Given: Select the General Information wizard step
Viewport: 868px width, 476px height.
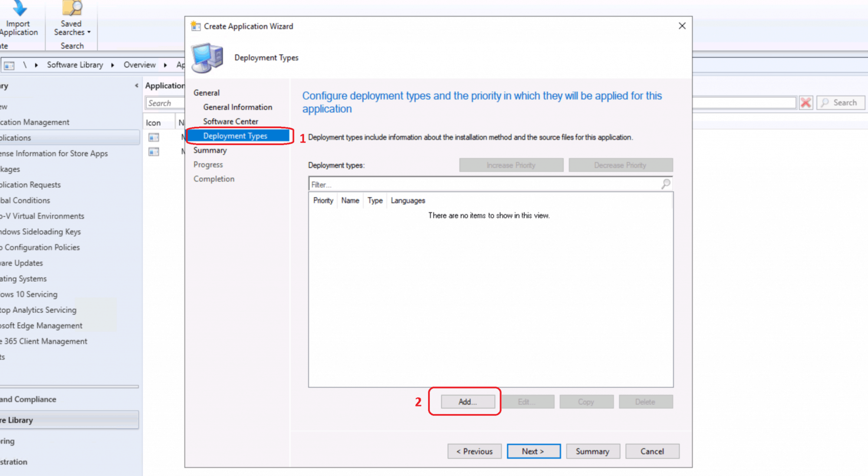Looking at the screenshot, I should coord(237,107).
